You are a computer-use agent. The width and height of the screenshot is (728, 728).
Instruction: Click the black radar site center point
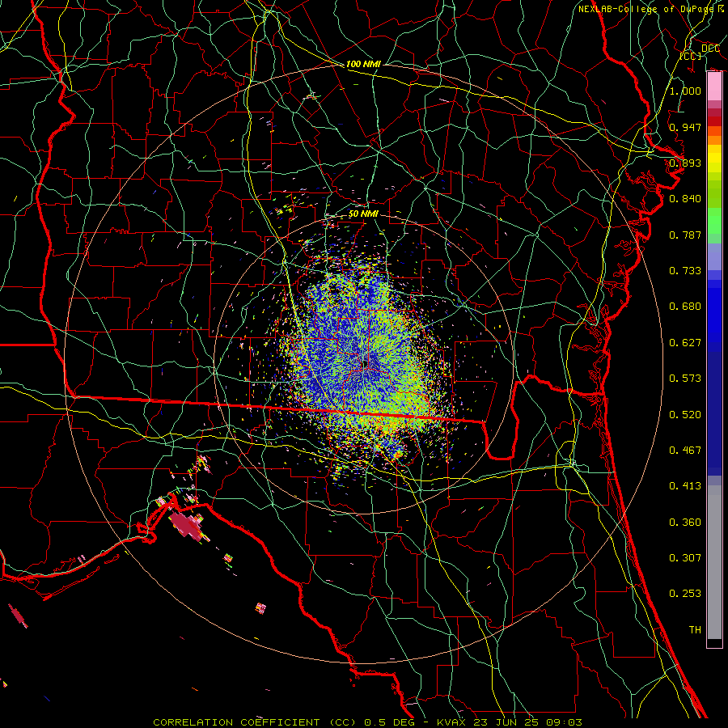pos(366,363)
